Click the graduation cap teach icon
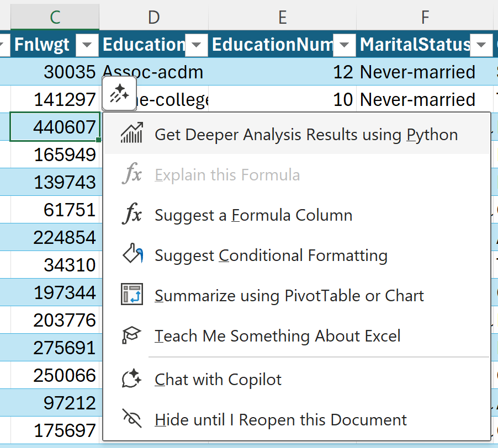The width and height of the screenshot is (498, 448). click(x=132, y=336)
